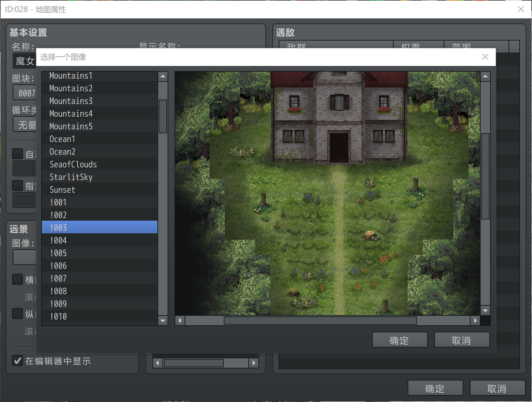This screenshot has height=402, width=532.
Task: Click 确定 in map properties window
Action: coord(435,388)
